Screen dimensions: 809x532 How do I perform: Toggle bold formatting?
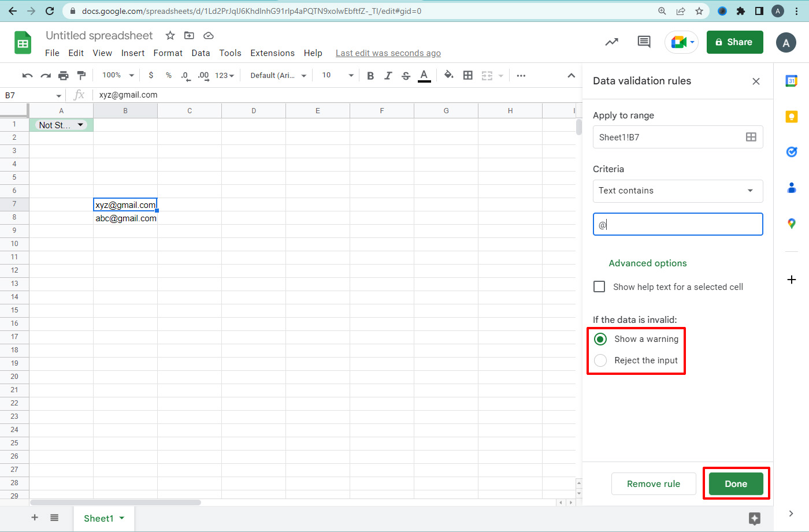370,76
